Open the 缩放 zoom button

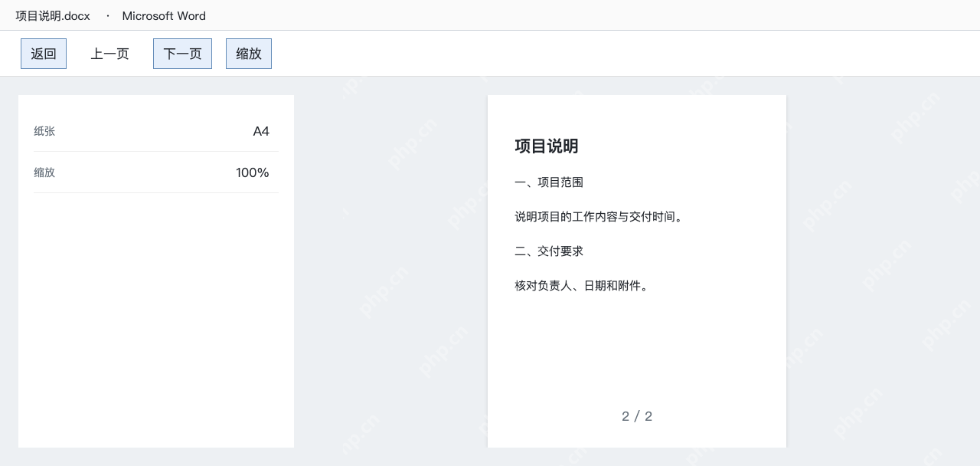[x=249, y=54]
